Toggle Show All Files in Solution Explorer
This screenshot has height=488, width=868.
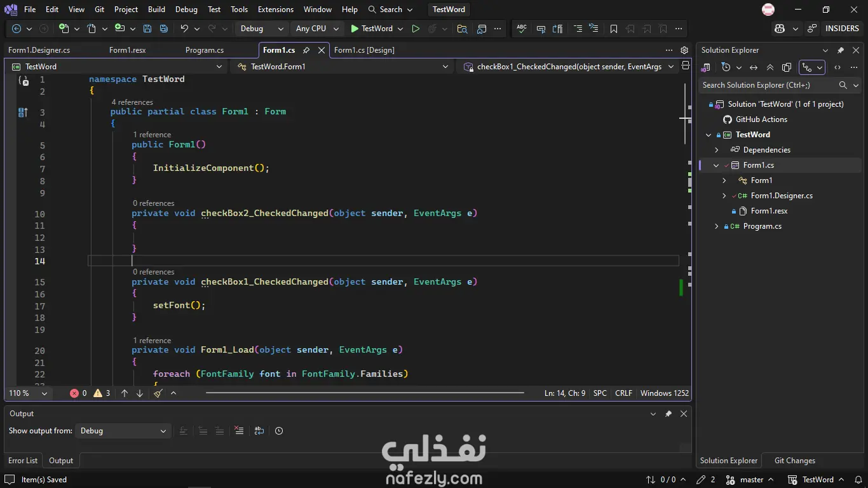pos(787,67)
